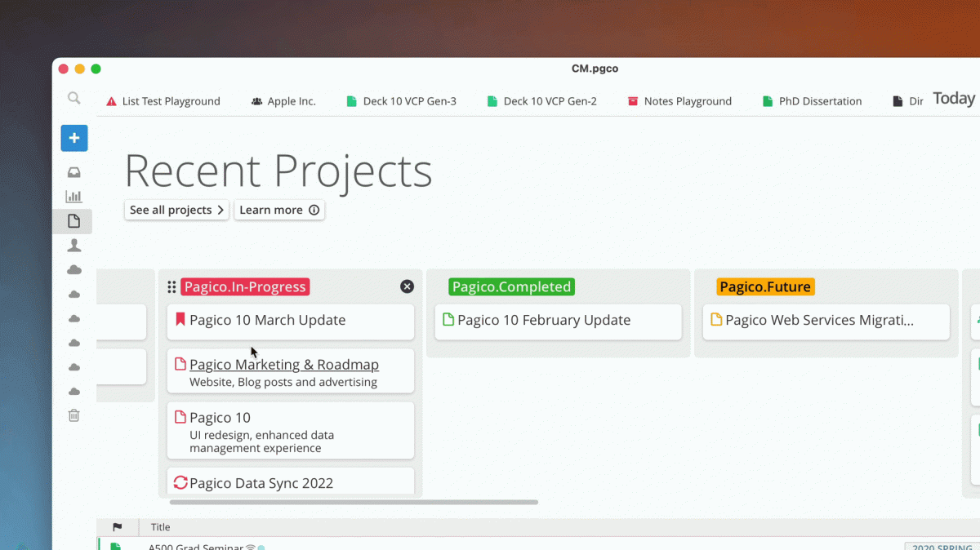Go to the Today view
Screen dimensions: 980x550
click(x=953, y=99)
